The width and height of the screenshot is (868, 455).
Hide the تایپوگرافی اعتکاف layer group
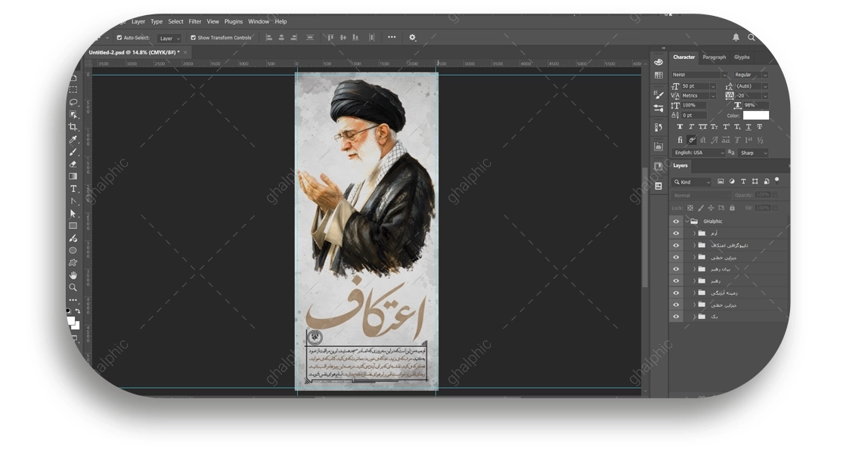676,245
